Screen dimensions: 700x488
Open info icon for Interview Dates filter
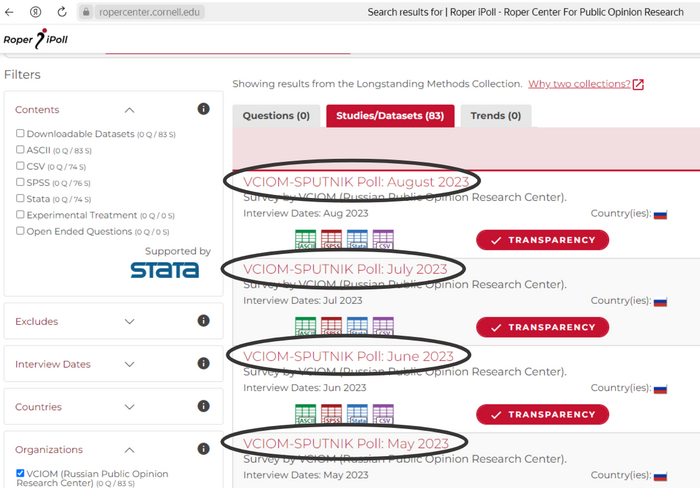click(x=203, y=363)
